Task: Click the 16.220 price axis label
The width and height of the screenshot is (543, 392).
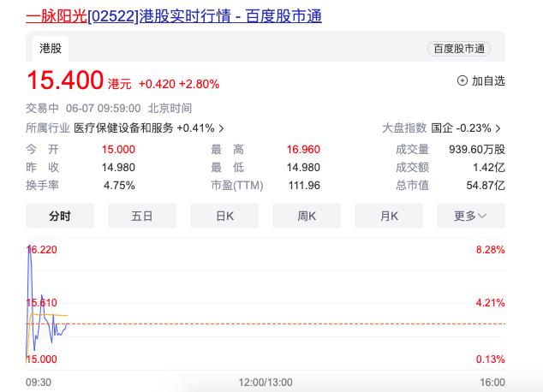Action: pos(42,250)
